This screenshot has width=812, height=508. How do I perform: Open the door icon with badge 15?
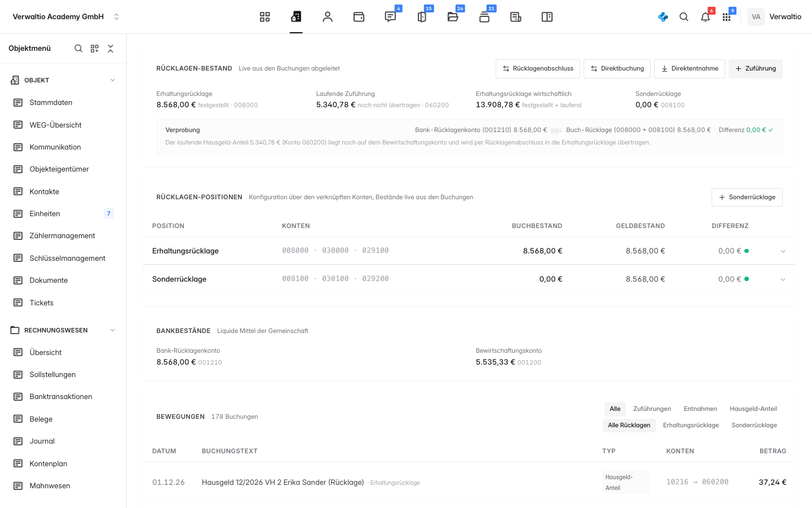point(422,17)
